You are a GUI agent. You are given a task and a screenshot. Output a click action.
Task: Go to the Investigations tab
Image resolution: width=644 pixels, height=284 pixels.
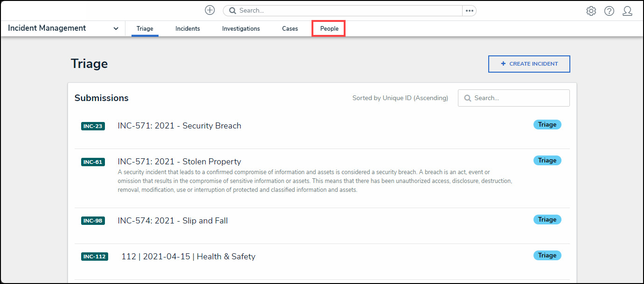241,29
